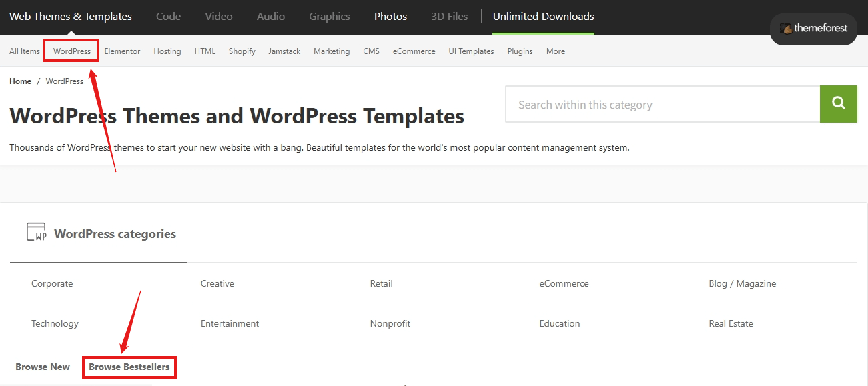Click Browse Bestsellers link
868x386 pixels.
click(x=129, y=367)
